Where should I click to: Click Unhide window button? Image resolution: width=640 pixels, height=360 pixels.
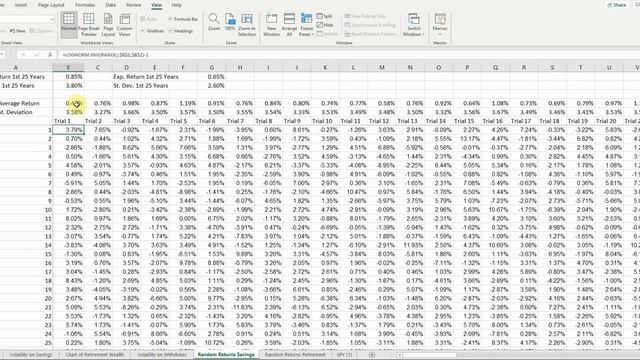click(x=328, y=34)
